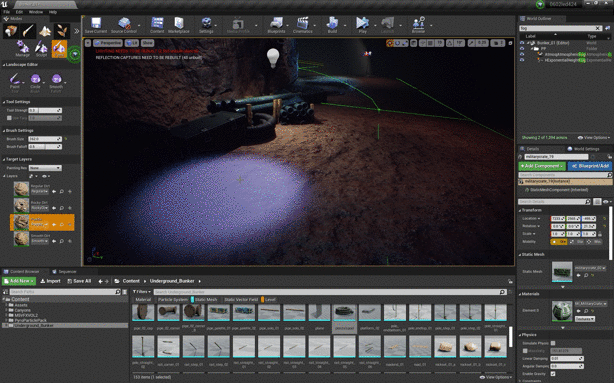Click the Save All button

tap(79, 281)
